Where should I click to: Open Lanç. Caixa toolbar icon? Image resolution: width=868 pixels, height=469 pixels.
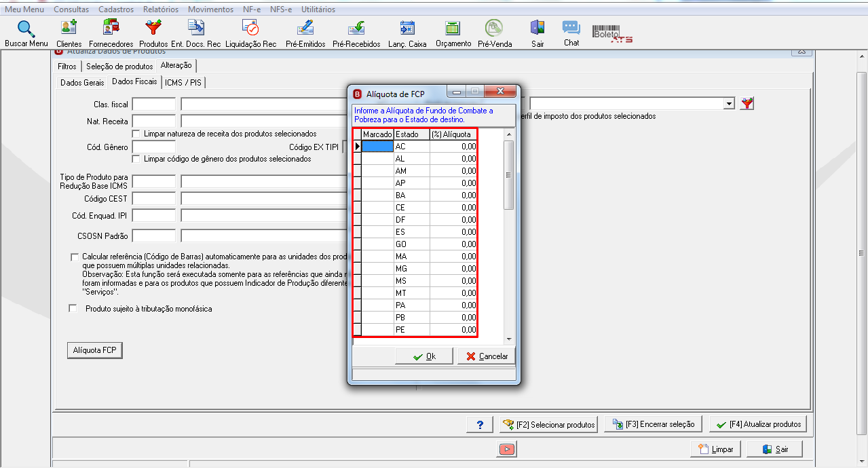click(x=407, y=33)
